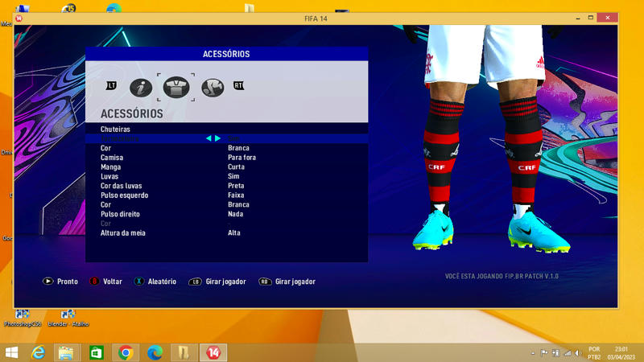The width and height of the screenshot is (644, 362).
Task: Click the left arrow on Tornozeleira row
Action: (208, 138)
